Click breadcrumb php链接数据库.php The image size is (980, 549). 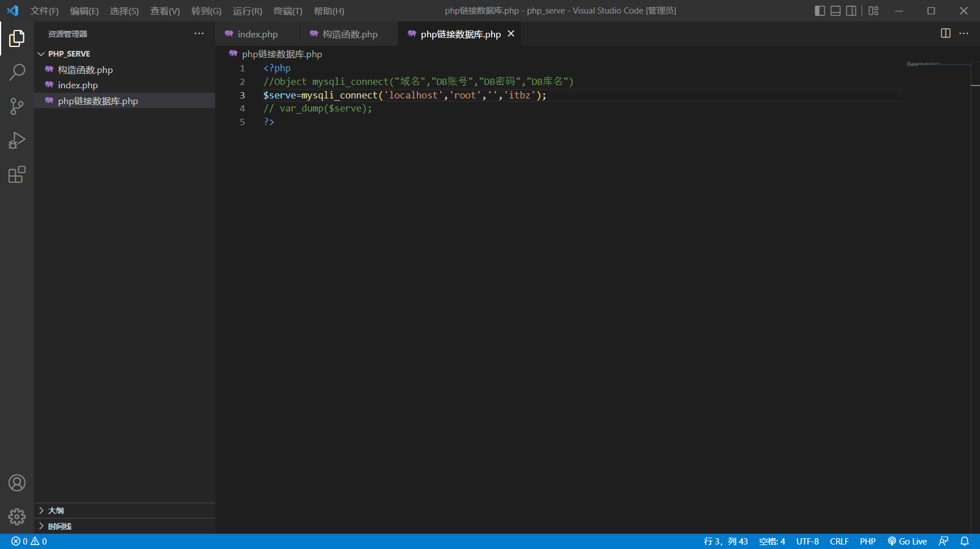(282, 54)
